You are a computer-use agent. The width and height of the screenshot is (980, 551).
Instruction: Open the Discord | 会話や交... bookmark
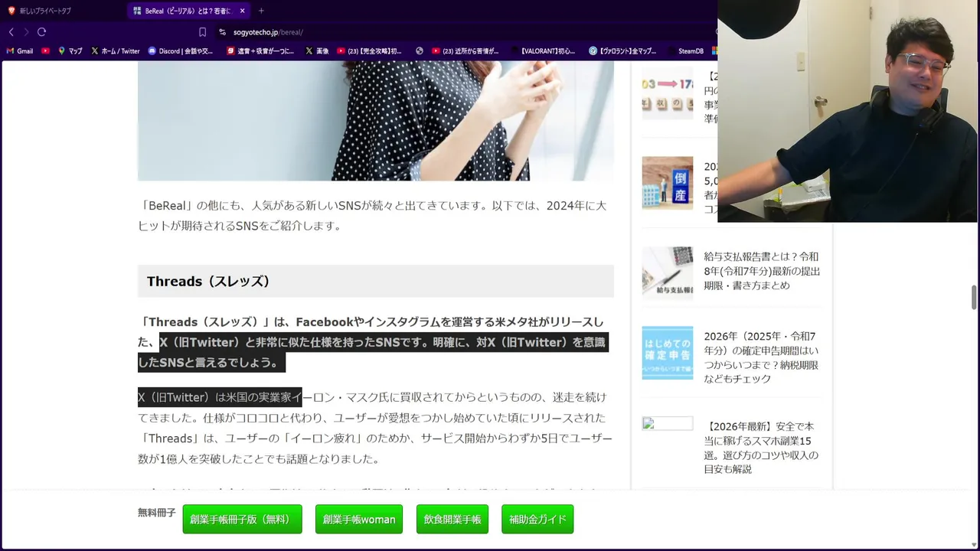tap(181, 51)
